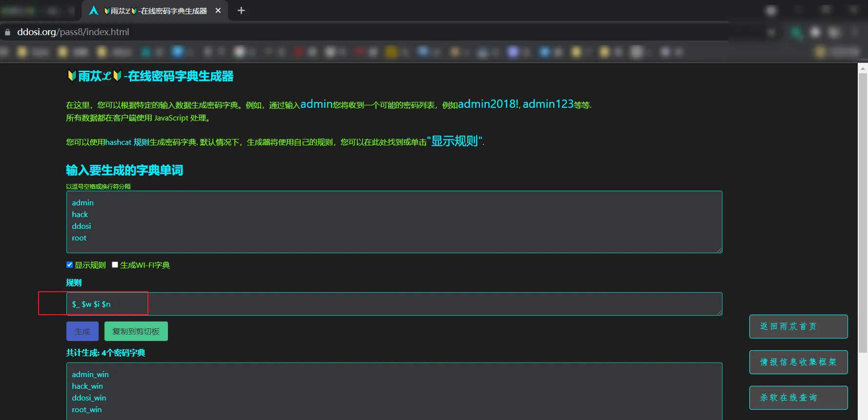Open a new browser tab
Image resolution: width=868 pixels, height=420 pixels.
tap(241, 11)
